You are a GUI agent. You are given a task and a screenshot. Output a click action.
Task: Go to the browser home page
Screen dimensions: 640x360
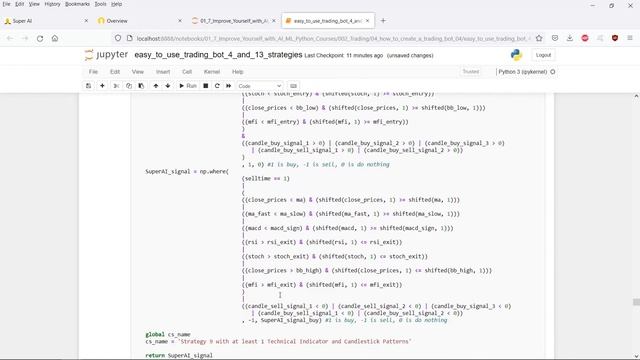[55, 38]
